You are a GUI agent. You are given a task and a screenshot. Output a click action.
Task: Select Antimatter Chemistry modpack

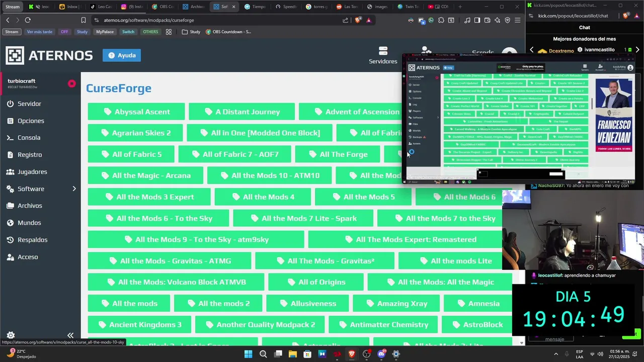[383, 325]
